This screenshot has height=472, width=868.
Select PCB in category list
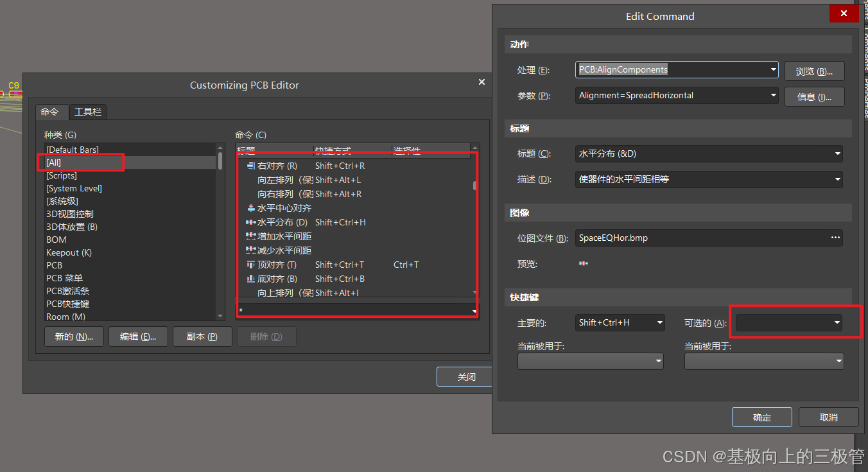130,265
